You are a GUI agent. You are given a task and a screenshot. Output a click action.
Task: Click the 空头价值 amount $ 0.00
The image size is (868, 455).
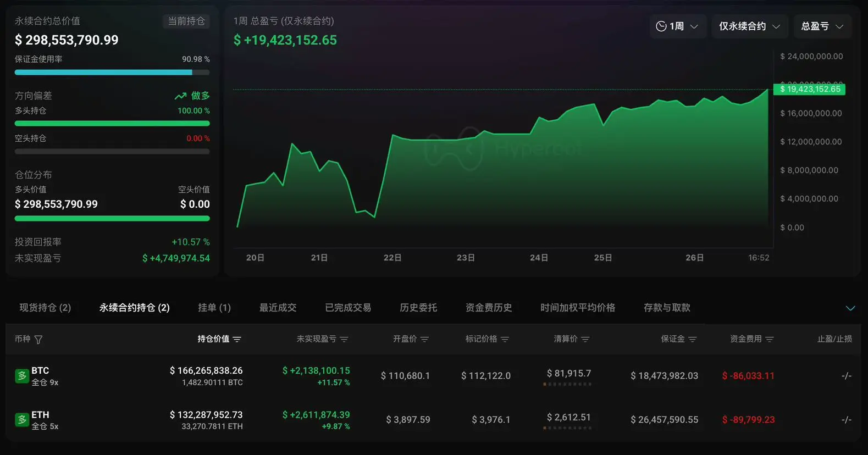pyautogui.click(x=195, y=204)
